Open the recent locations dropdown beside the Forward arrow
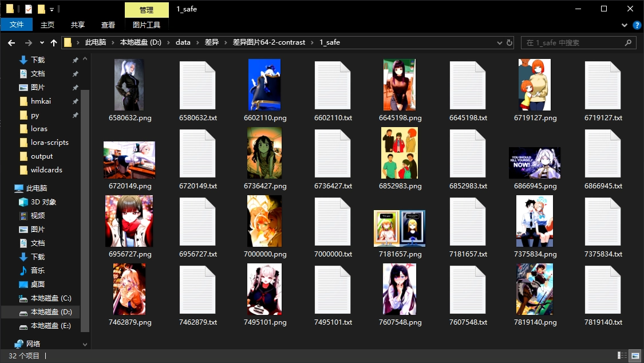This screenshot has width=644, height=363. 42,43
